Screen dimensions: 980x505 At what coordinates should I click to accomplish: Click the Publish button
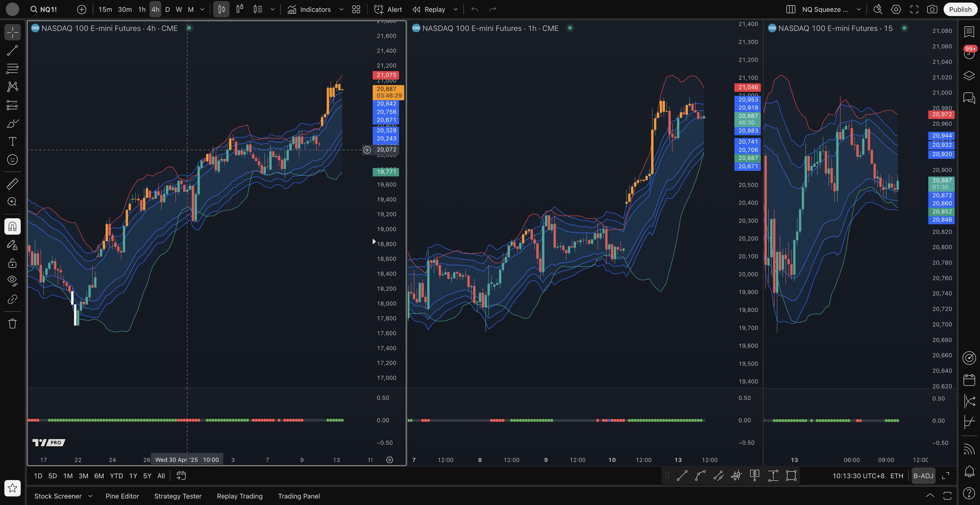tap(960, 9)
